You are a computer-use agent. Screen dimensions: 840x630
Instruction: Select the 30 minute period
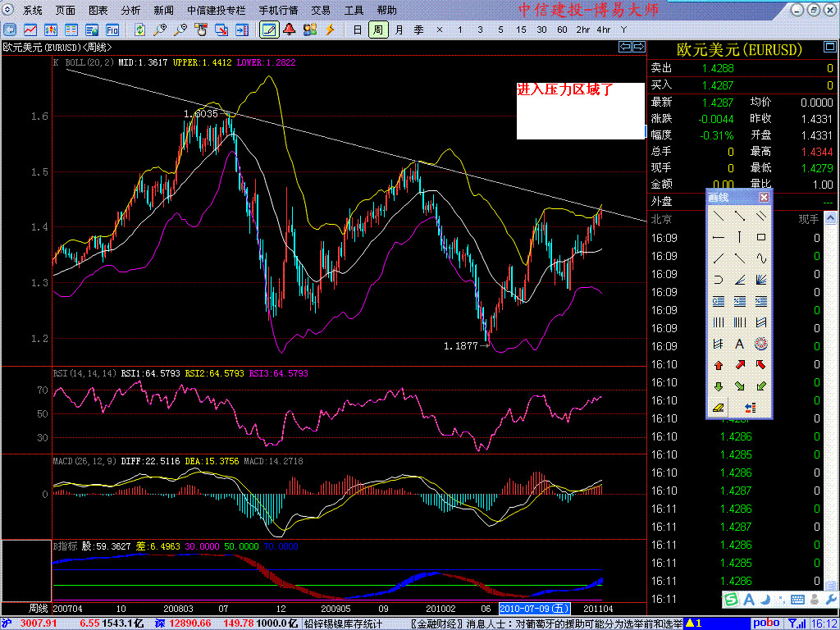[x=541, y=30]
